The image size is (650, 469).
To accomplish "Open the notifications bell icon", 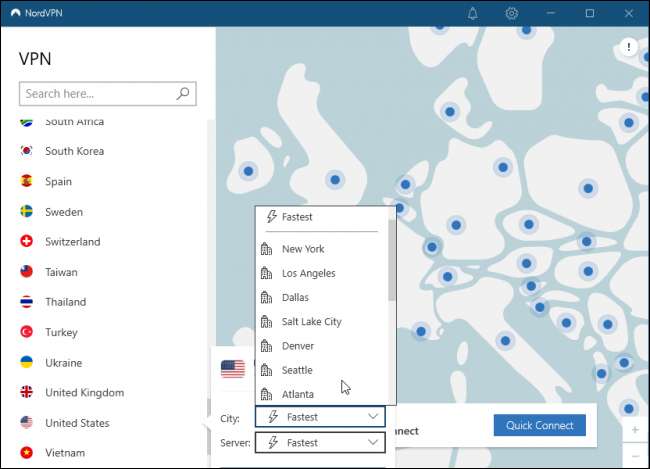I will click(472, 13).
